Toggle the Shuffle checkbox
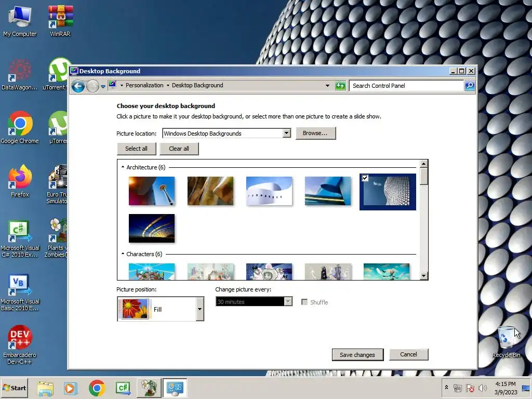The width and height of the screenshot is (532, 399). (304, 302)
